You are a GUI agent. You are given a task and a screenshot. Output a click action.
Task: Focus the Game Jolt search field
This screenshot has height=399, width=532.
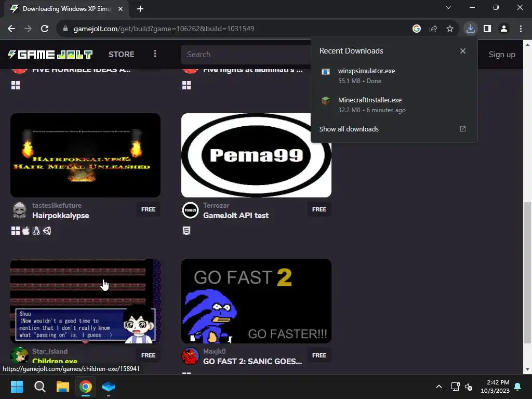point(246,54)
